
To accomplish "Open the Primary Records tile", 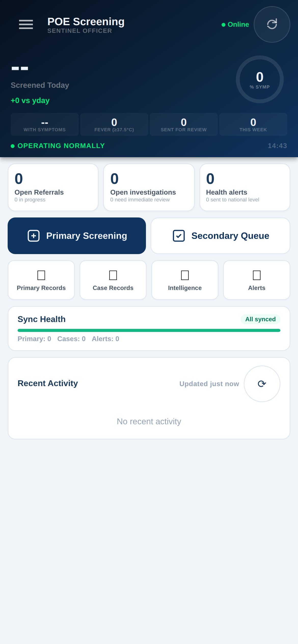I will click(x=41, y=280).
